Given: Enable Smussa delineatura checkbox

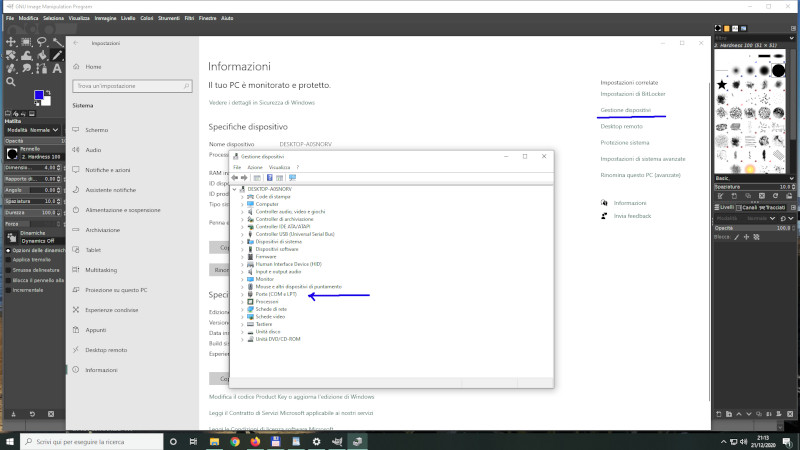Looking at the screenshot, I should [8, 270].
